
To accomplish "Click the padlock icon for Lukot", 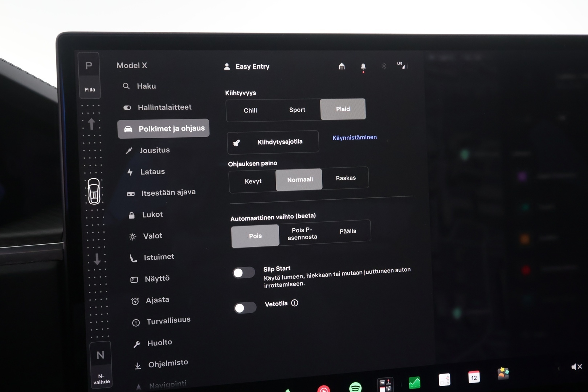I will pyautogui.click(x=132, y=215).
